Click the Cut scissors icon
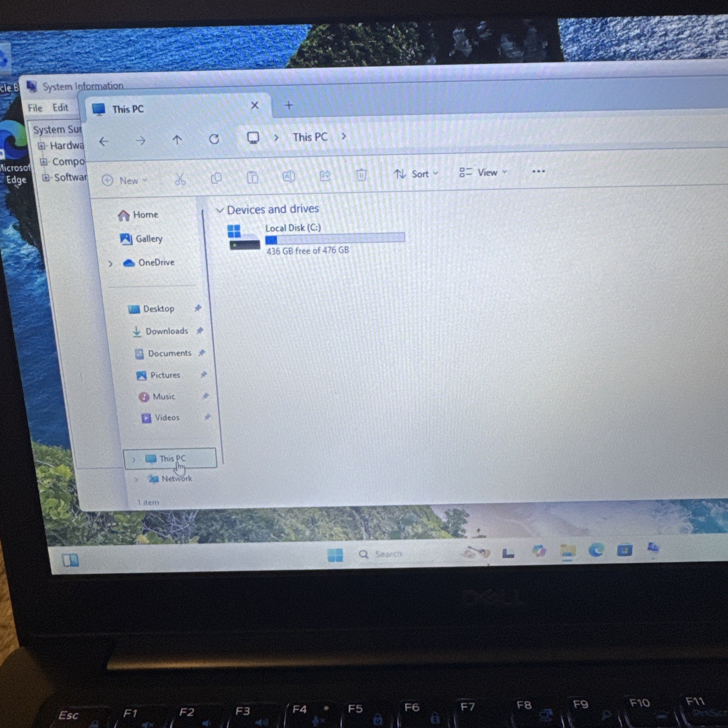The height and width of the screenshot is (728, 728). coord(180,179)
